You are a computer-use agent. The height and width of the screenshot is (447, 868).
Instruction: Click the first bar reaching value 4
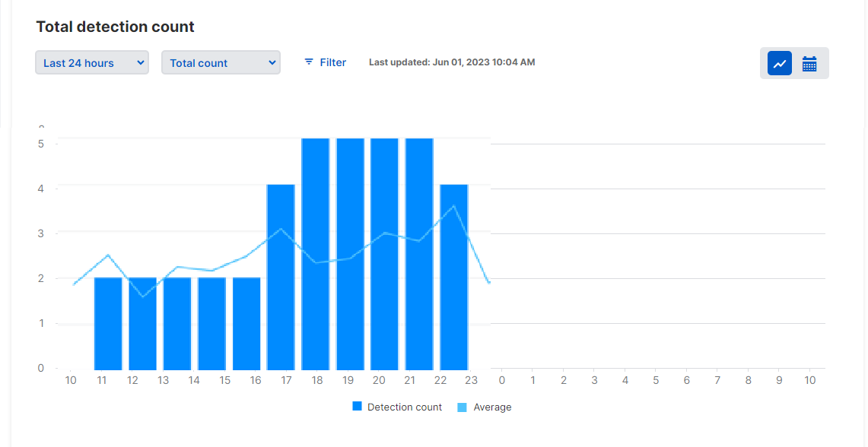pos(281,277)
